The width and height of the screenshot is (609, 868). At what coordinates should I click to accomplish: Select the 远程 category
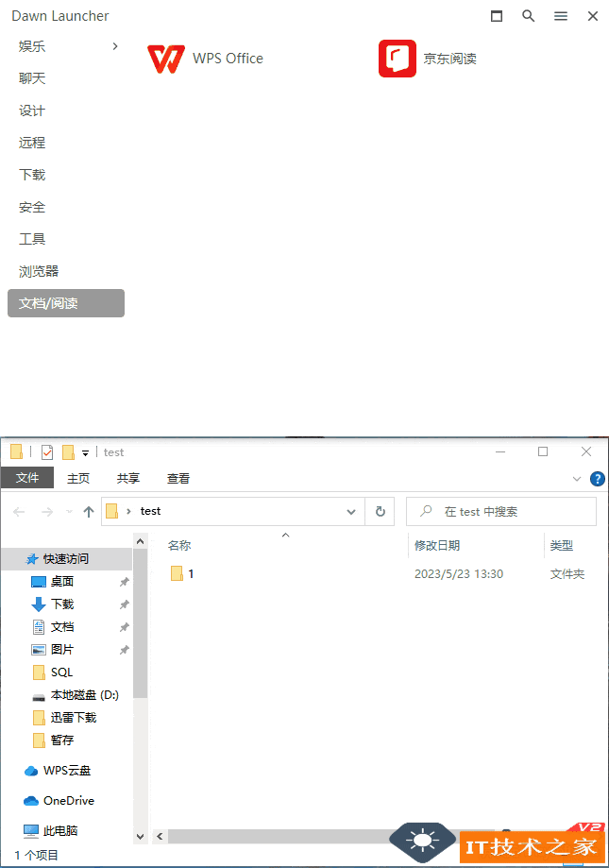click(x=32, y=143)
